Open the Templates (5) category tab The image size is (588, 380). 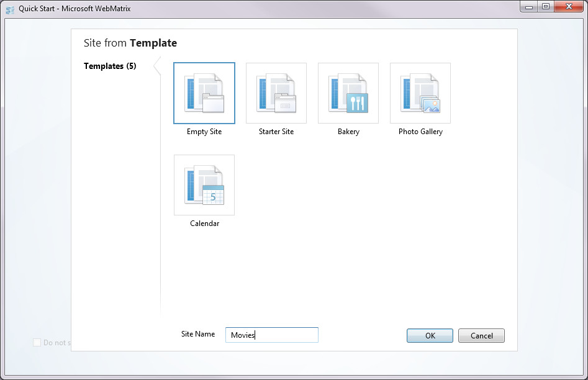[x=110, y=66]
